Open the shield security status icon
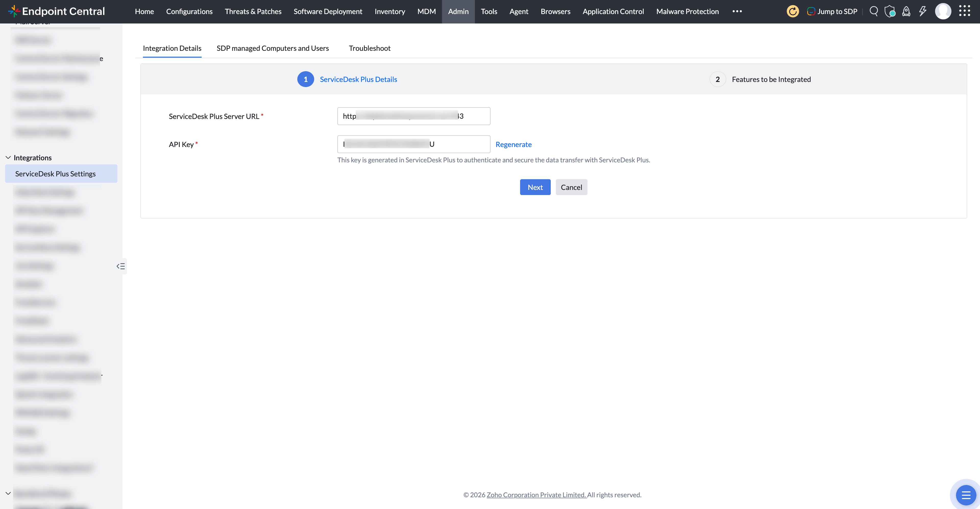Viewport: 980px width, 509px height. pos(890,11)
